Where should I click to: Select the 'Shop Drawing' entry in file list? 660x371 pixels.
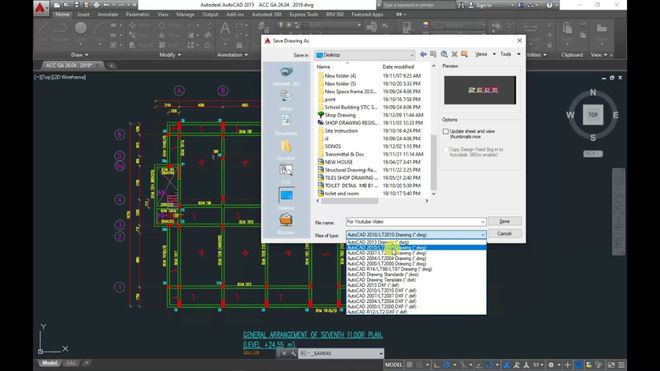click(373, 115)
